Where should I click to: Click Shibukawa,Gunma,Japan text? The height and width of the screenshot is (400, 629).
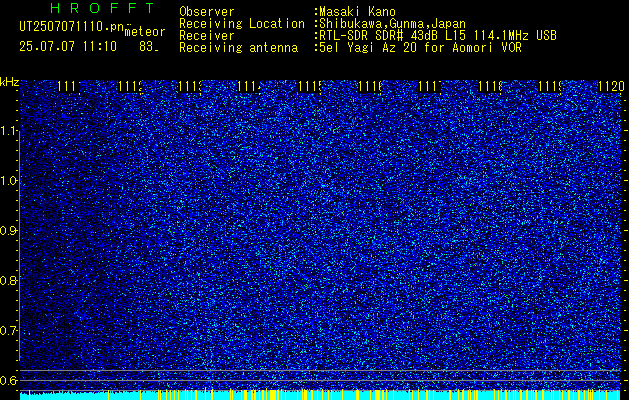(392, 24)
